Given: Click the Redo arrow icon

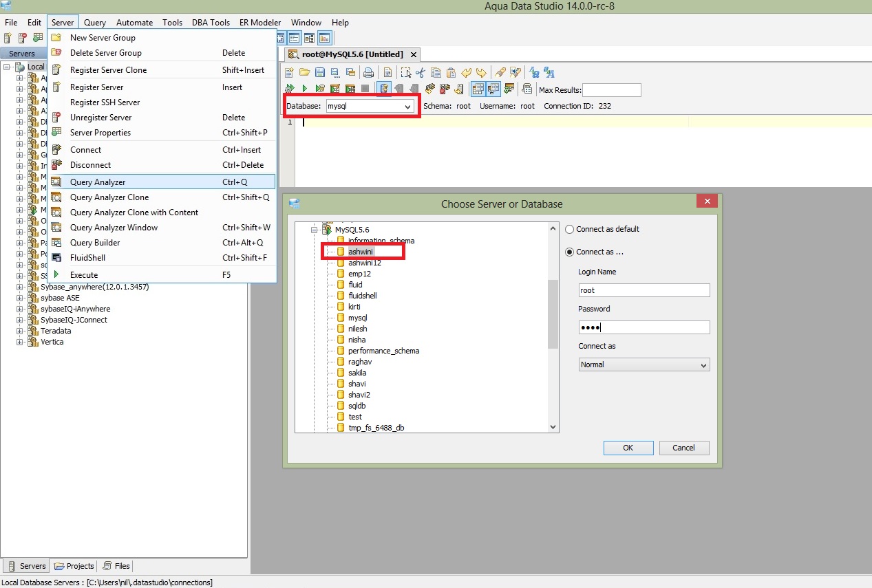Looking at the screenshot, I should 481,72.
